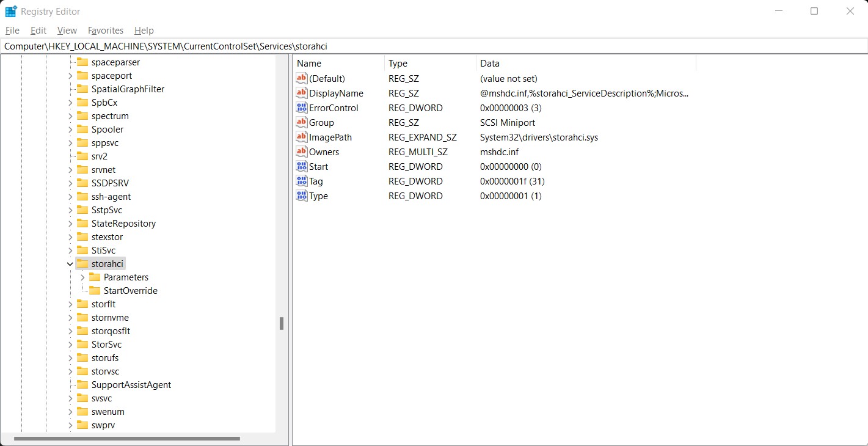Collapse the storahci tree node
The height and width of the screenshot is (446, 868).
click(x=70, y=264)
